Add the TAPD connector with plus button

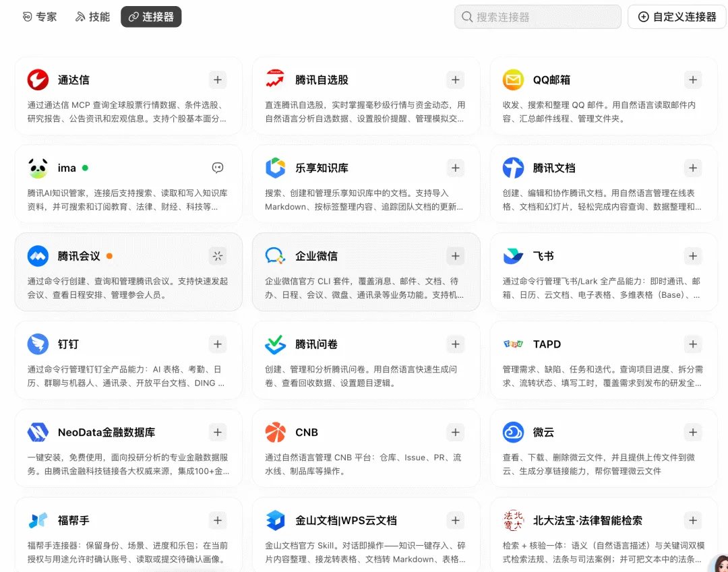pyautogui.click(x=693, y=344)
